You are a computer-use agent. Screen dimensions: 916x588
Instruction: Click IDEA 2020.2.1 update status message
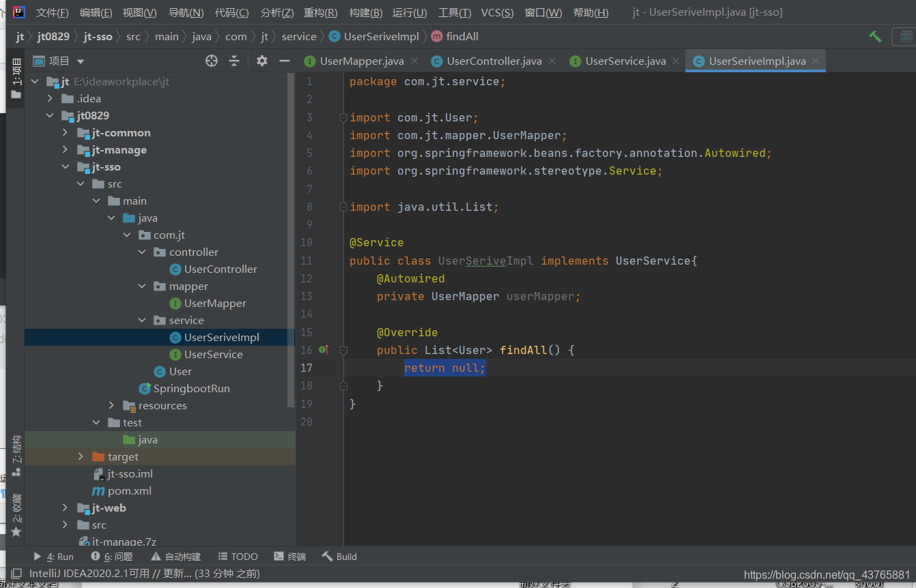click(144, 574)
